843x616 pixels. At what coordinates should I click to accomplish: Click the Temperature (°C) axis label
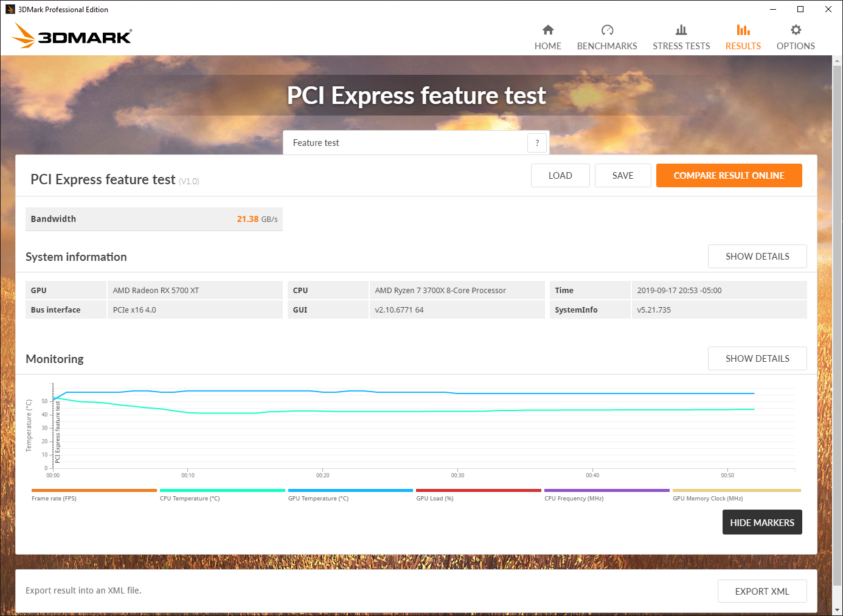tap(29, 426)
